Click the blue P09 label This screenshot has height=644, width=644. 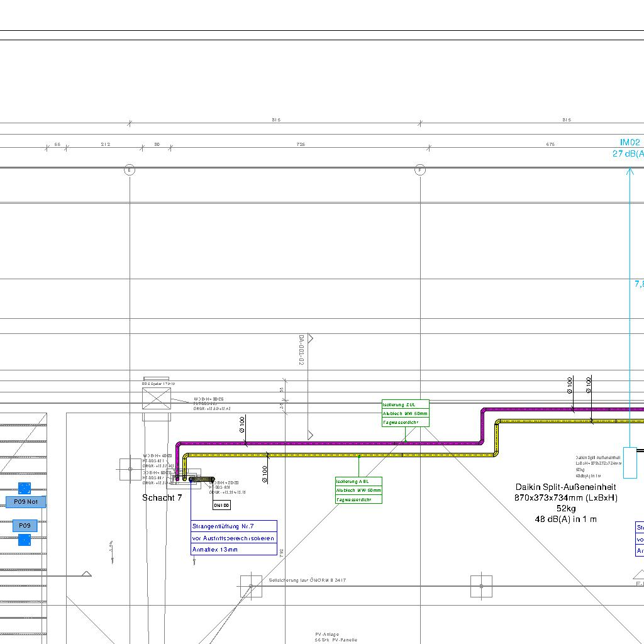coord(25,525)
